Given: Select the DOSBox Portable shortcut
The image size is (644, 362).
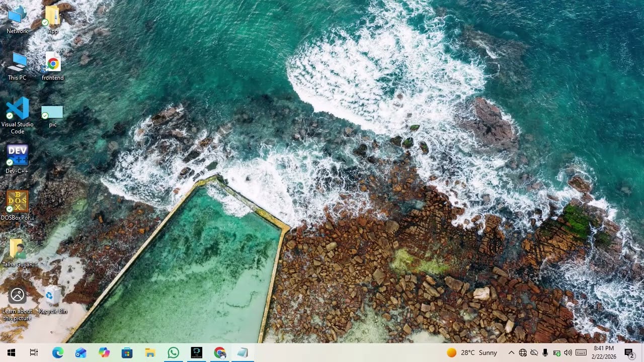Looking at the screenshot, I should (x=17, y=206).
